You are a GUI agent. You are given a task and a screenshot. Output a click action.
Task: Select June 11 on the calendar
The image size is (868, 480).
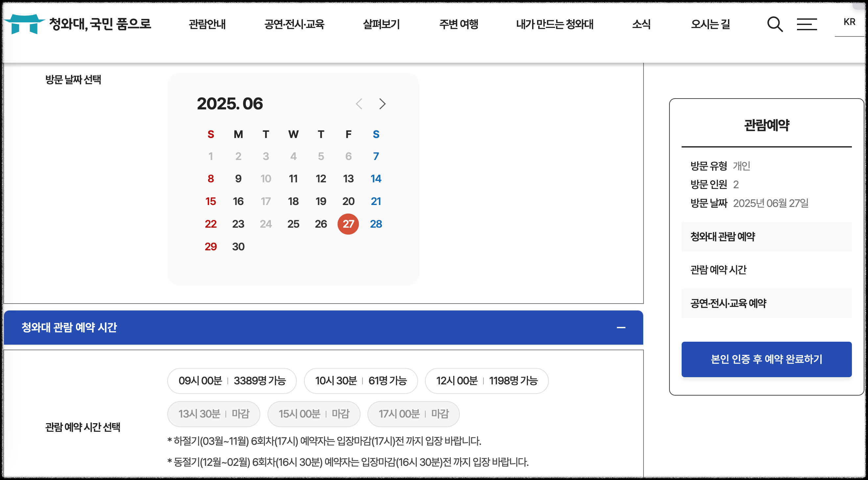[293, 178]
